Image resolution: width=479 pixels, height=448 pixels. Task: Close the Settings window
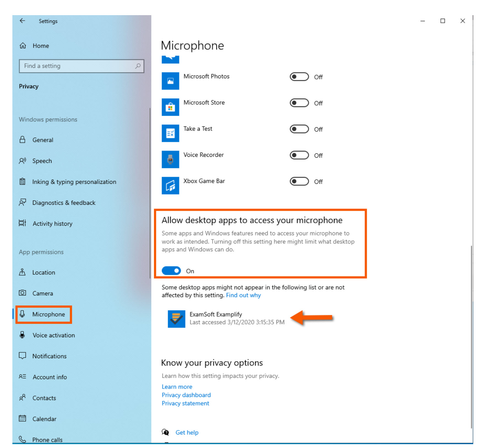point(463,21)
